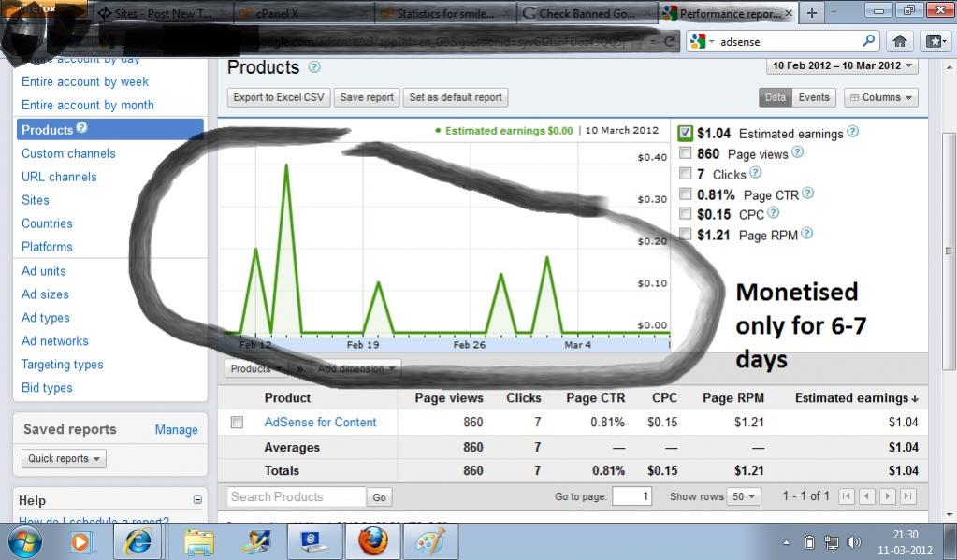
Task: Click Export to Excel CSV button
Action: click(279, 97)
